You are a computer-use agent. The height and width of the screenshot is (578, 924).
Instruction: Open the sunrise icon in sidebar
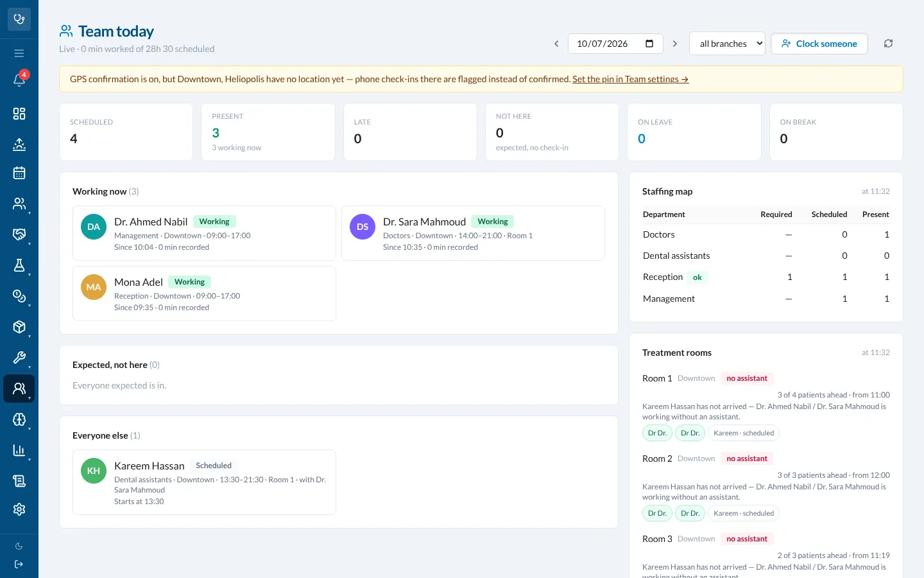coord(19,144)
